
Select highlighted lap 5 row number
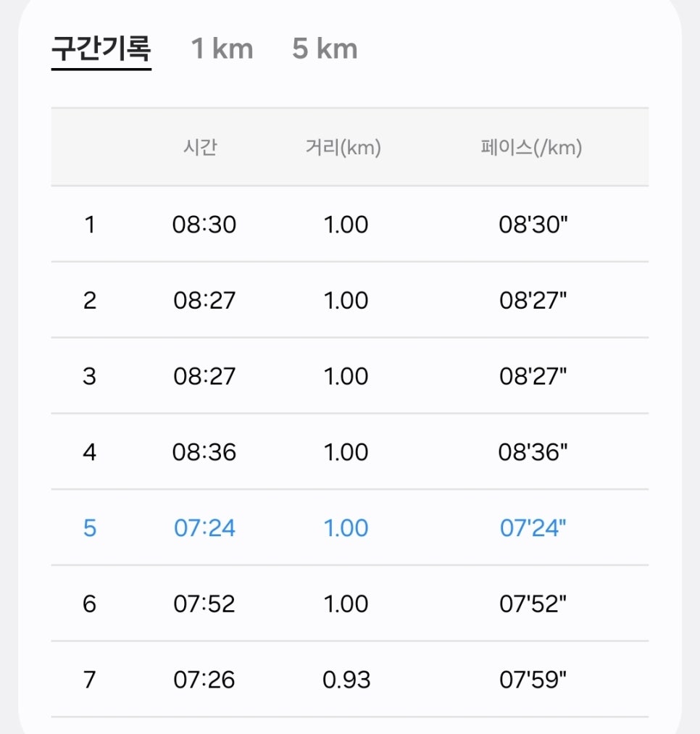[89, 528]
